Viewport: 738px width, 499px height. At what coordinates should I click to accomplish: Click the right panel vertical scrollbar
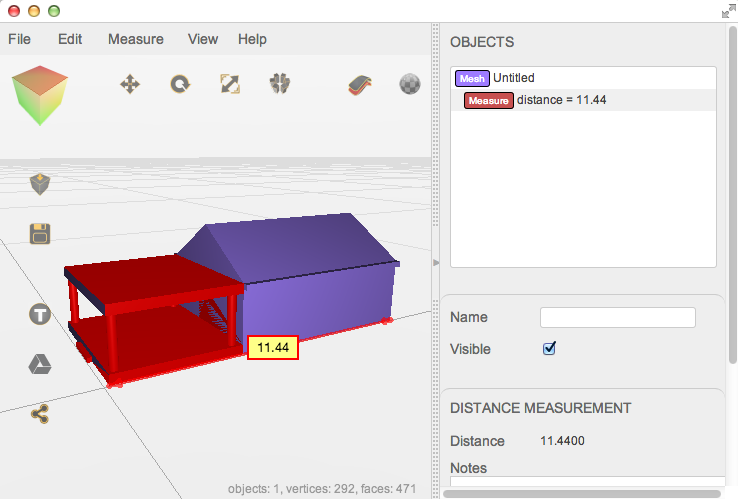[733, 195]
